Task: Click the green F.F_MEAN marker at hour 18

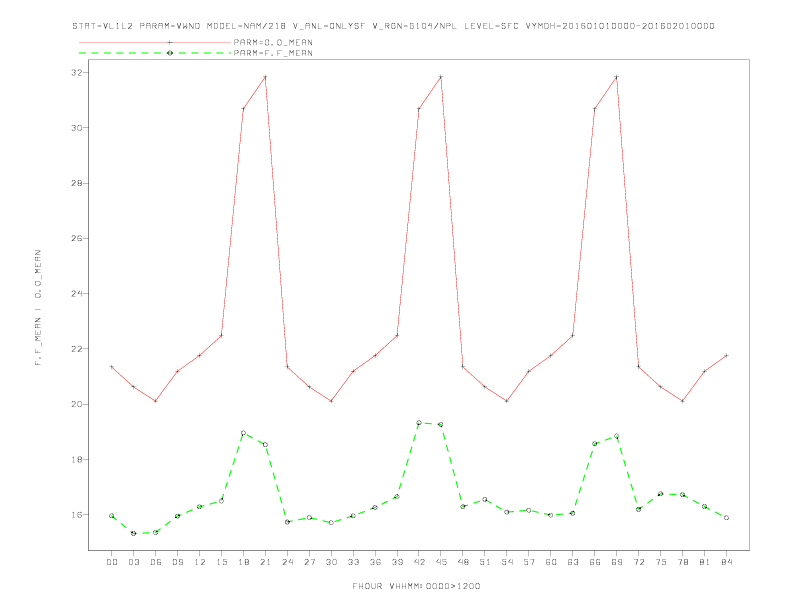Action: pos(243,433)
